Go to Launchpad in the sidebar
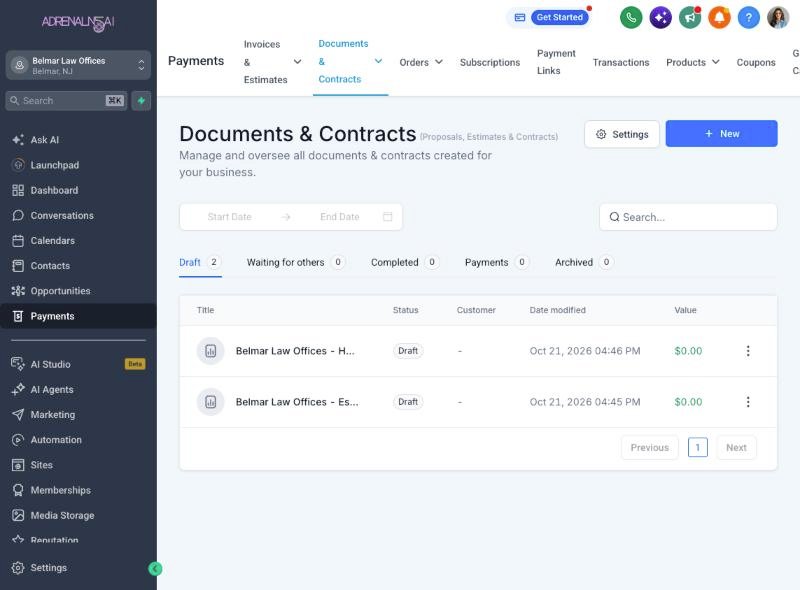This screenshot has width=800, height=590. [x=55, y=165]
